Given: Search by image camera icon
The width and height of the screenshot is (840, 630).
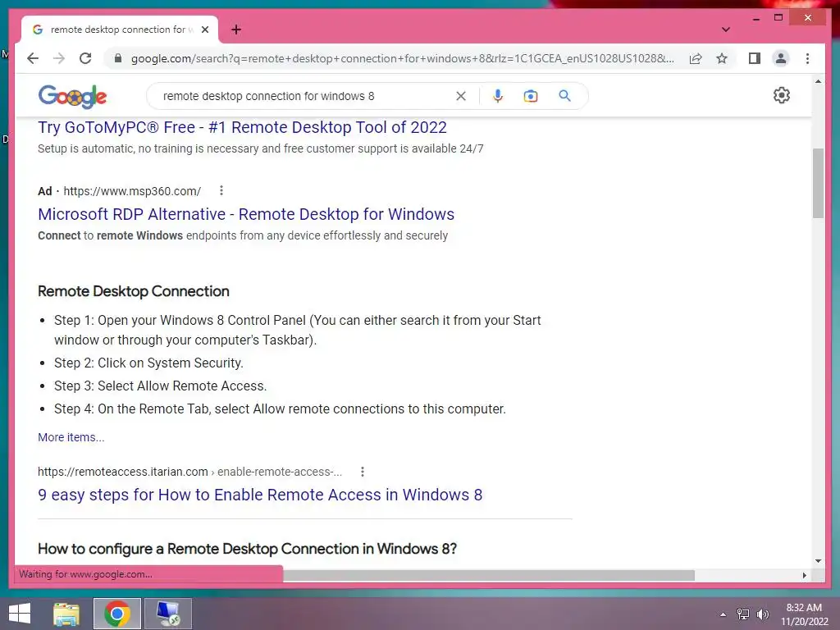Looking at the screenshot, I should 531,96.
